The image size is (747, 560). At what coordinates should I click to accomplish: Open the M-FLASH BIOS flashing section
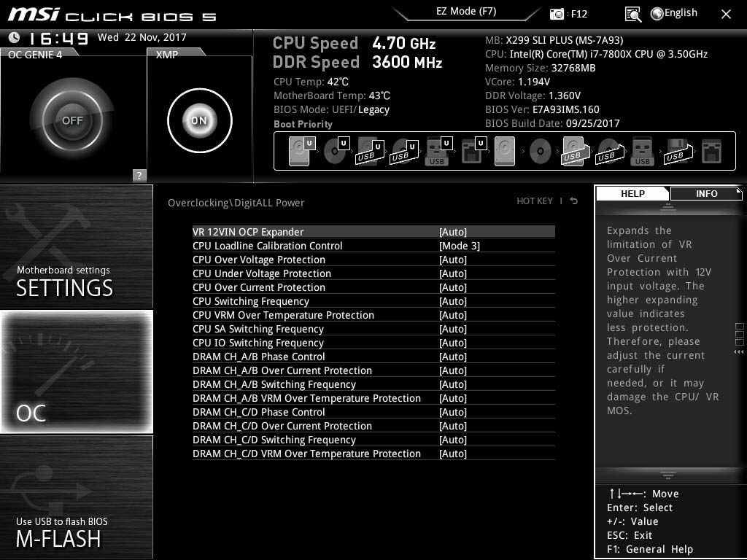[76, 497]
